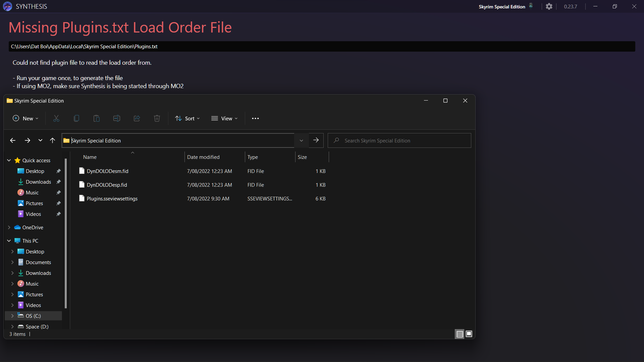Open the See more ellipsis menu
644x362 pixels.
coord(255,118)
